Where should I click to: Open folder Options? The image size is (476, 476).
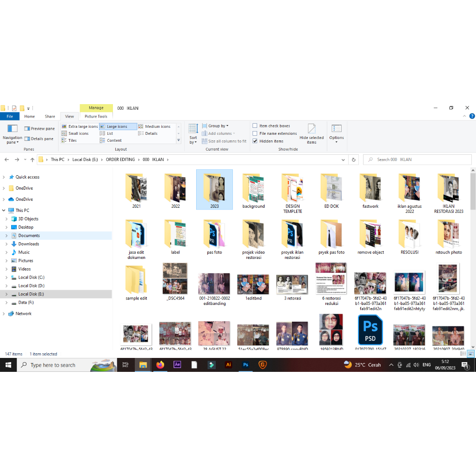(x=337, y=134)
